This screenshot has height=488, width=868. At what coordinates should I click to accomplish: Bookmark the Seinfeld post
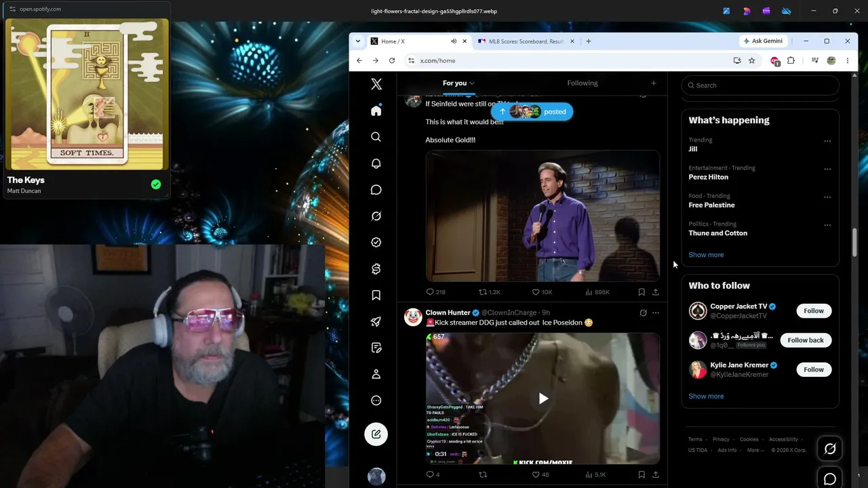coord(642,292)
